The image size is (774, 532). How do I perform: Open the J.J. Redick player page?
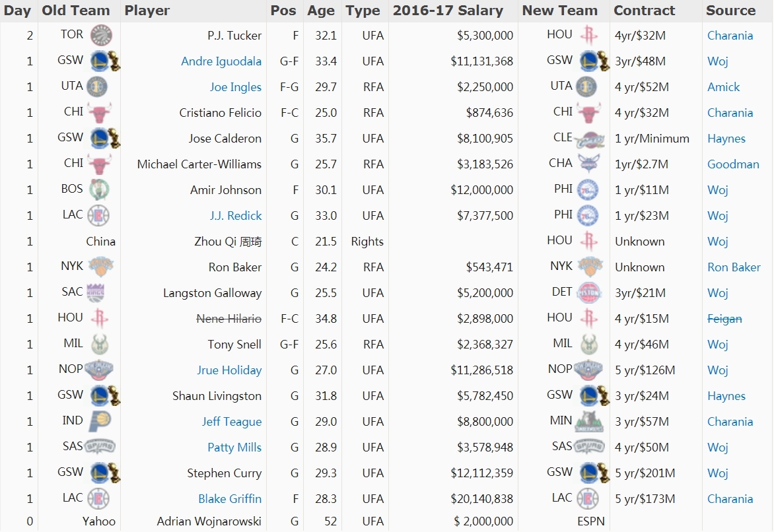tap(236, 216)
